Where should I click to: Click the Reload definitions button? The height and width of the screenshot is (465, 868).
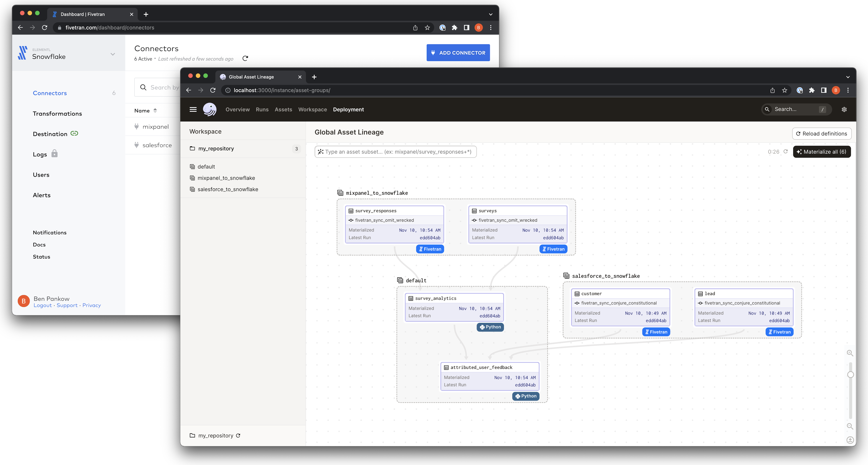tap(821, 133)
